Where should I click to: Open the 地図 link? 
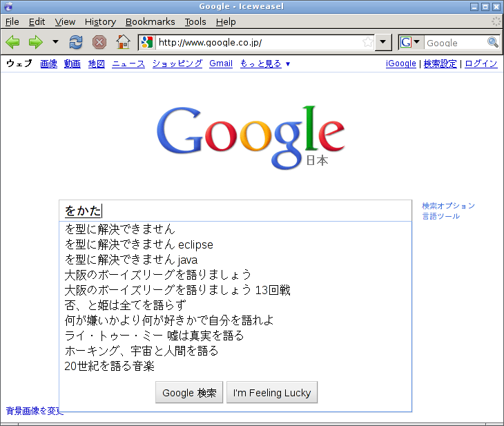tap(97, 64)
